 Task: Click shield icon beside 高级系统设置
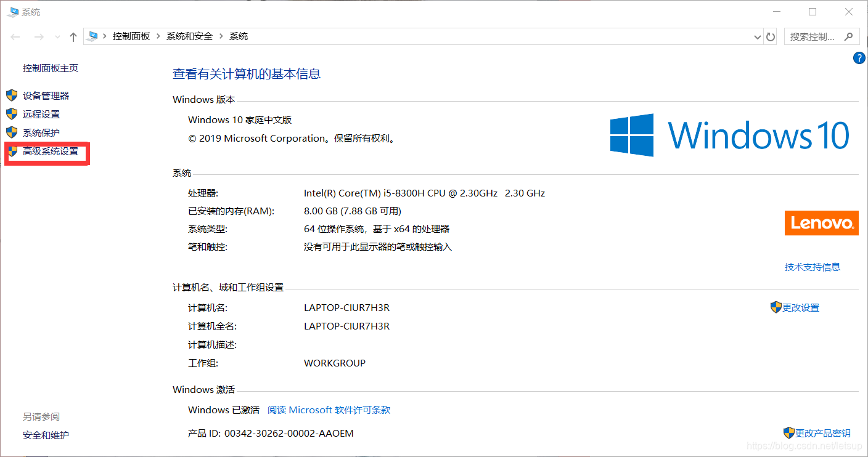point(12,151)
